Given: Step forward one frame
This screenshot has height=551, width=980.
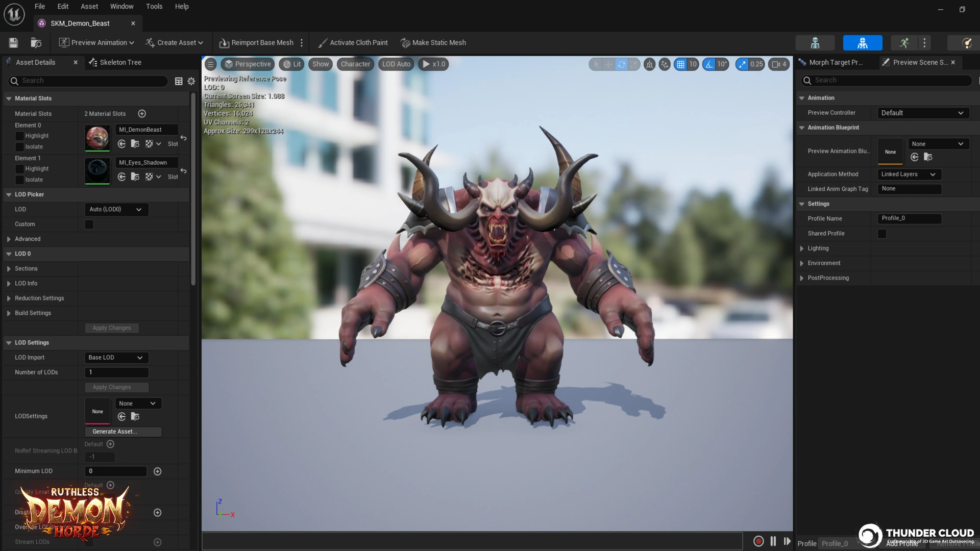Looking at the screenshot, I should click(x=787, y=541).
